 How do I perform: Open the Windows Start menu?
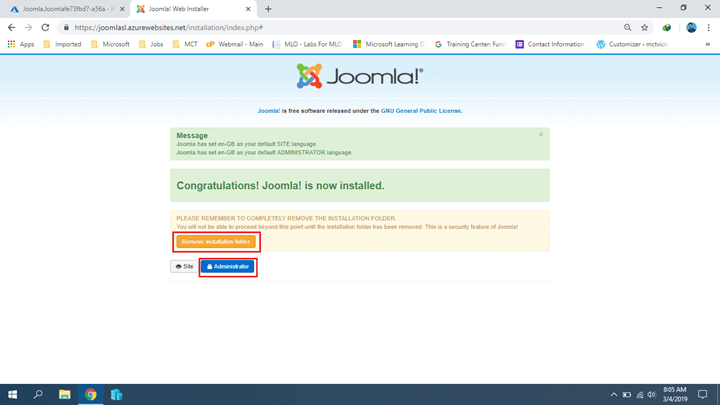[x=12, y=394]
